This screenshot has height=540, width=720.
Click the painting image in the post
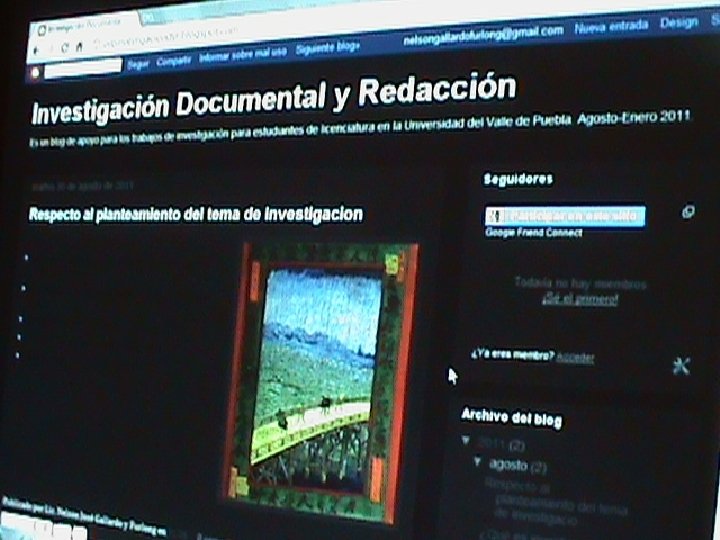click(320, 381)
